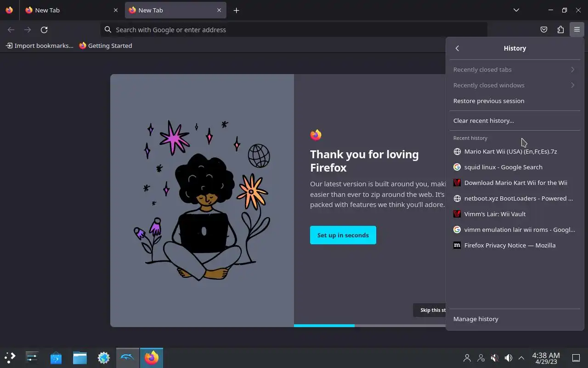Open Dolphin file manager folder icon
Viewport: 588px width, 368px height.
coord(80,357)
